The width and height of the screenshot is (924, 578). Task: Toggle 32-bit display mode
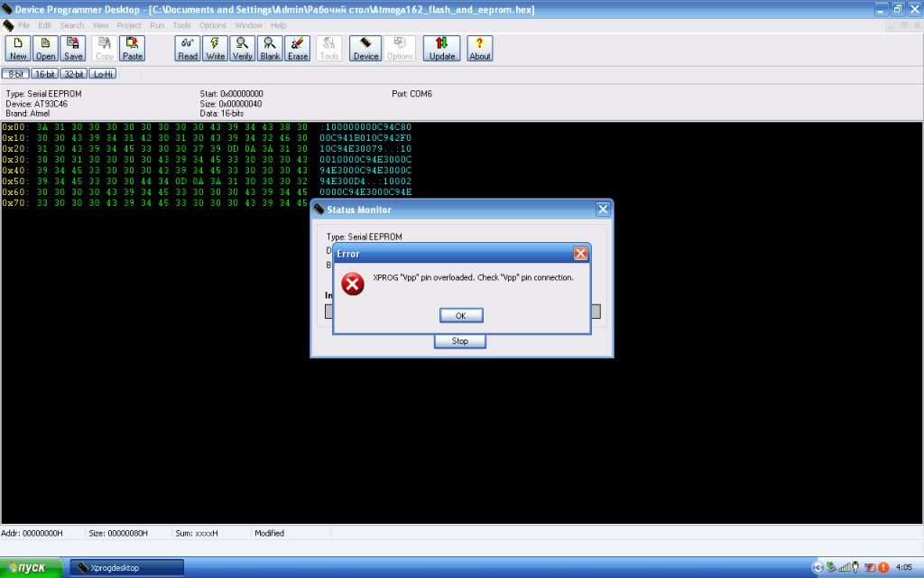click(x=74, y=74)
